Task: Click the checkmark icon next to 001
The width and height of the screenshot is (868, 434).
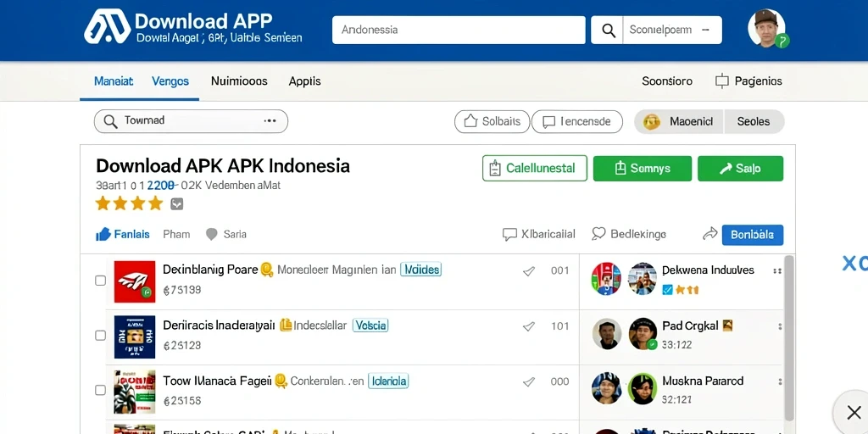Action: 529,270
